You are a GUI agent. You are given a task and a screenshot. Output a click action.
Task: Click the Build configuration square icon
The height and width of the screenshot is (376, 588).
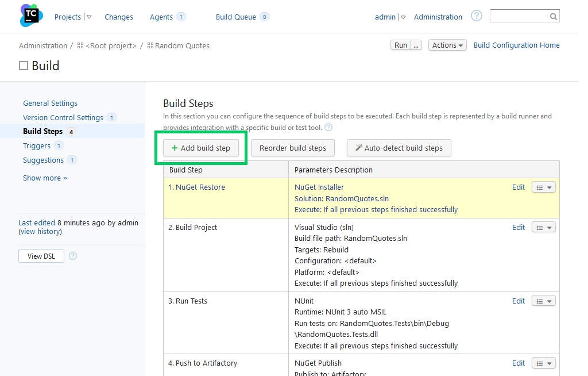(x=24, y=66)
